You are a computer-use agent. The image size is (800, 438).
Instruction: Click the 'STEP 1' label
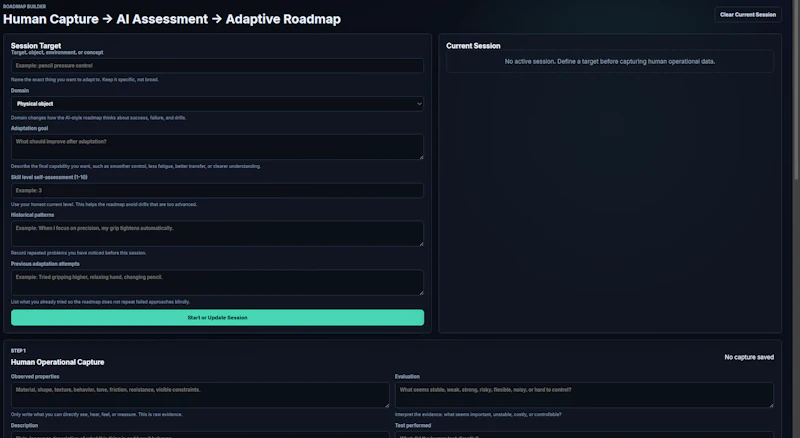pyautogui.click(x=18, y=351)
